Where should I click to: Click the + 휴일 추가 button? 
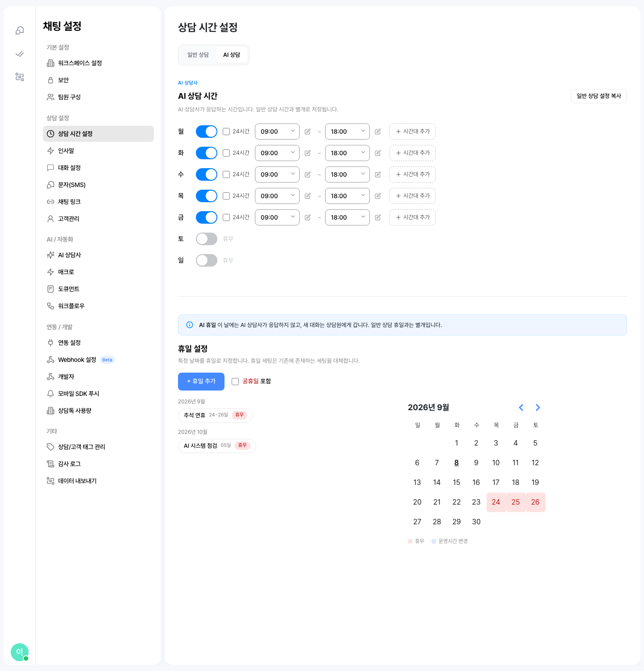(x=201, y=382)
